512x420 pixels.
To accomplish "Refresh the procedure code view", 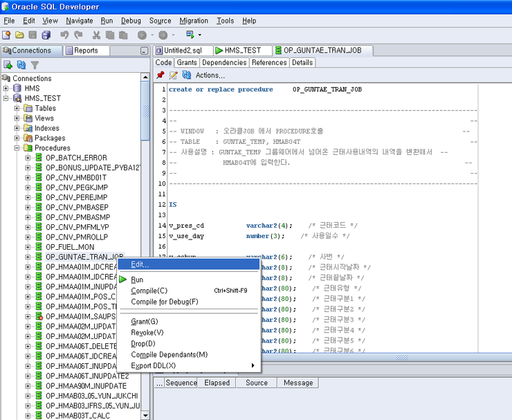I will tap(186, 75).
